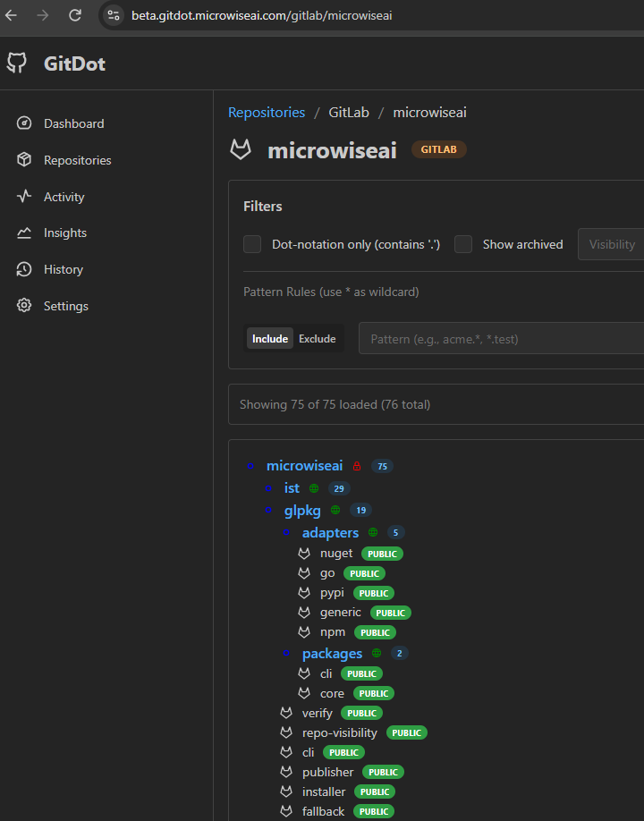Click the globe icon next to adapters
Screen dimensions: 644x821
[x=373, y=532]
